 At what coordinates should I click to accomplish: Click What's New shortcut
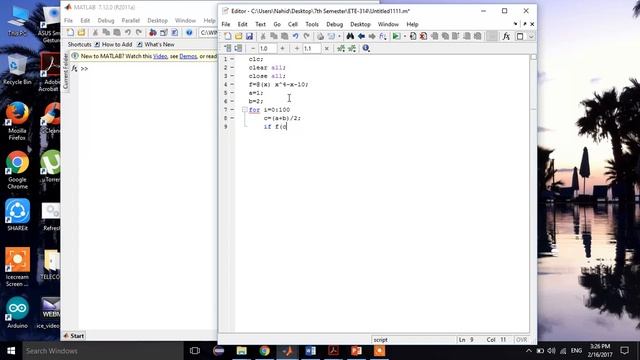pyautogui.click(x=156, y=44)
